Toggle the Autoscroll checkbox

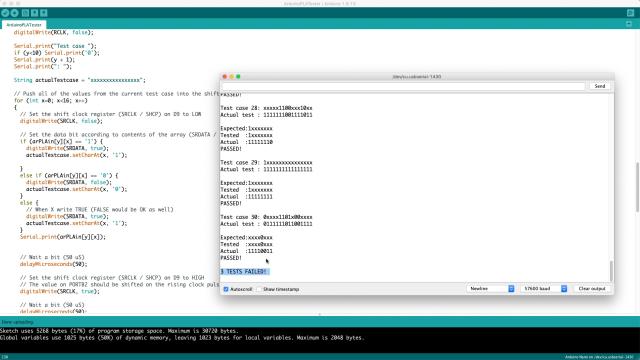(x=226, y=289)
